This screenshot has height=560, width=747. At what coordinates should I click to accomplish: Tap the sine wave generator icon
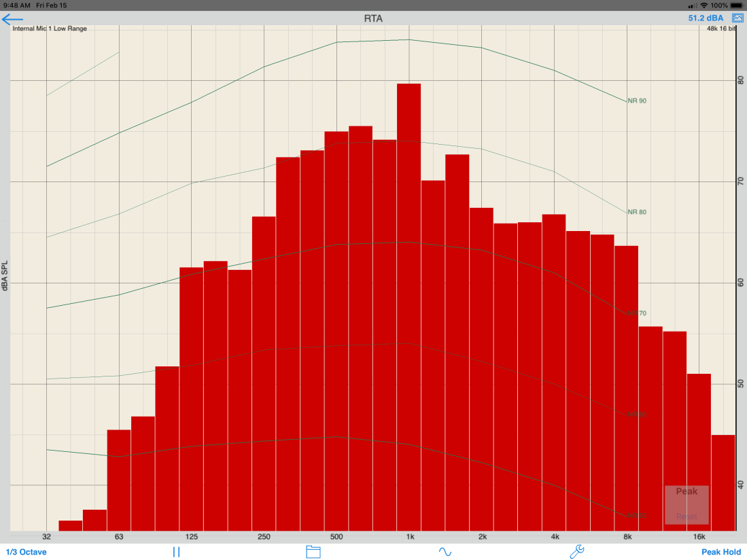click(445, 552)
